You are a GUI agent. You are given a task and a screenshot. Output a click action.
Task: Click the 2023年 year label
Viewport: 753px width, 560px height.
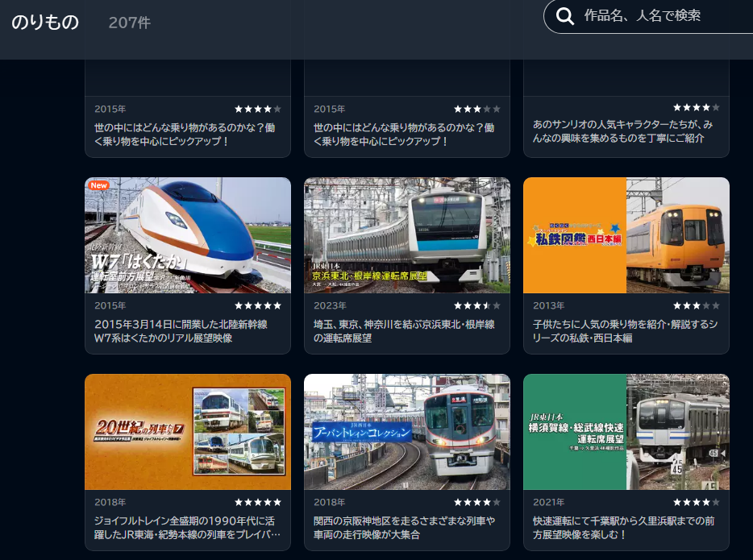tap(330, 305)
